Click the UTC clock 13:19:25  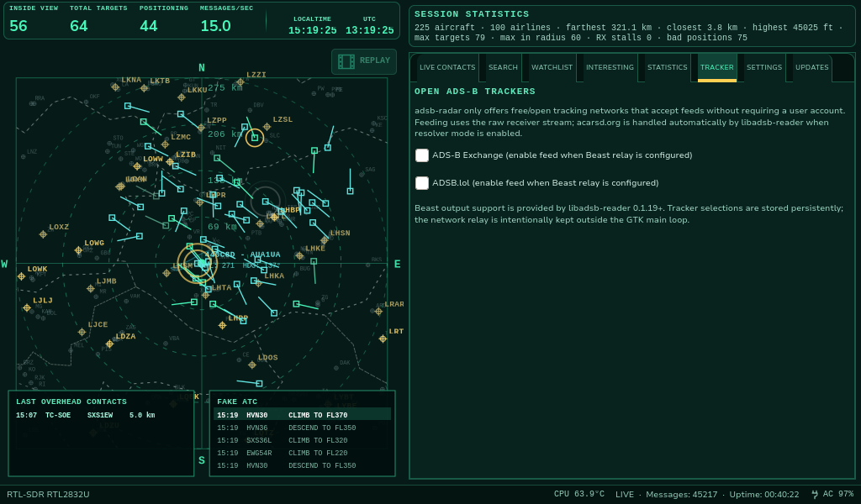[x=370, y=30]
